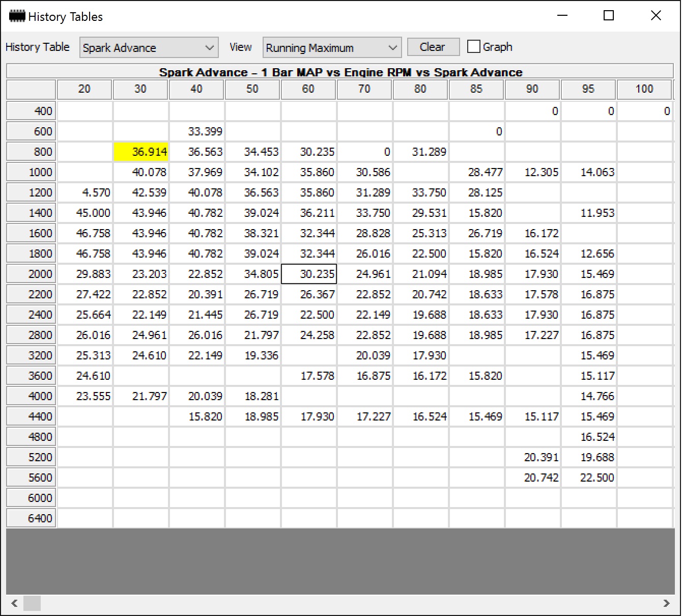Click the cell containing 23.555

tap(85, 396)
